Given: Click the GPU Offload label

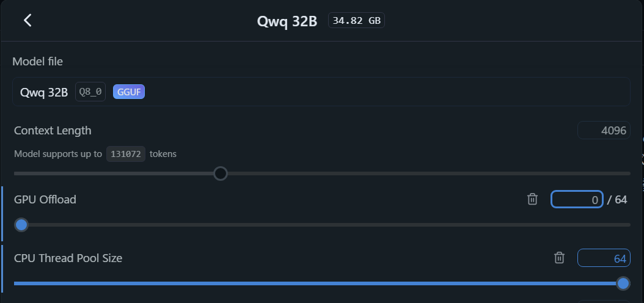Looking at the screenshot, I should click(x=45, y=199).
